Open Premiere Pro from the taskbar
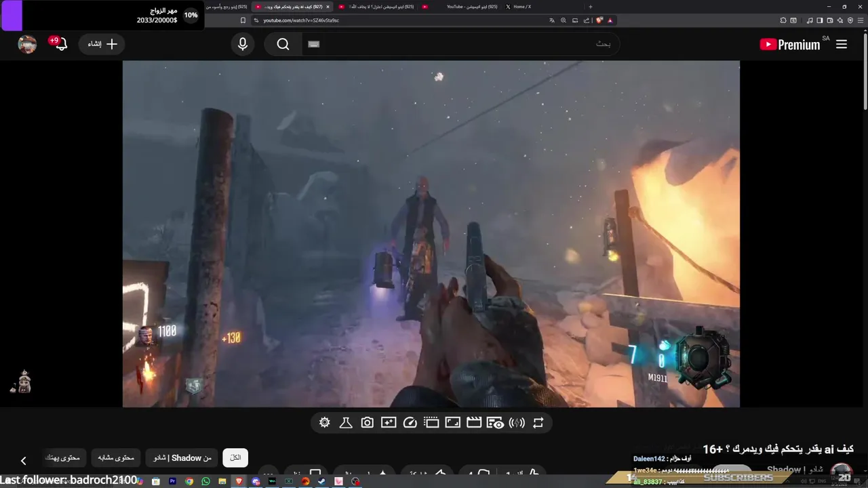 [x=173, y=481]
